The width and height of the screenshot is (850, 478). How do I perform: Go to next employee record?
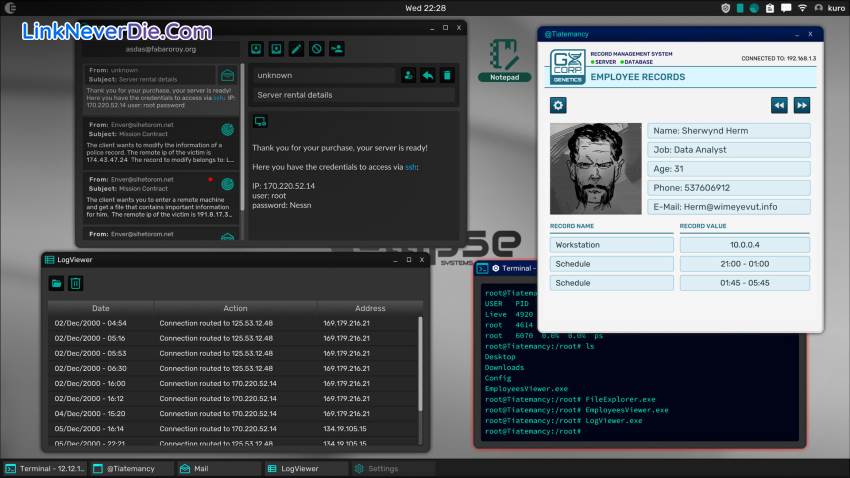coord(801,105)
